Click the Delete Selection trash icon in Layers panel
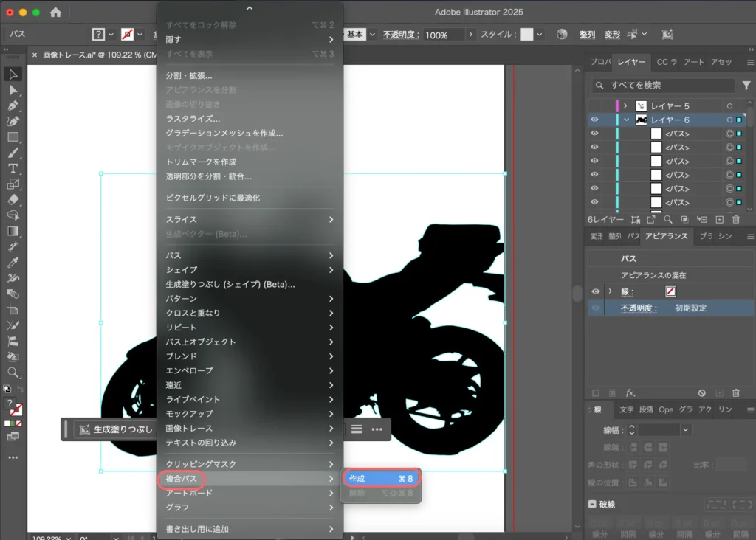The height and width of the screenshot is (540, 756). click(735, 219)
